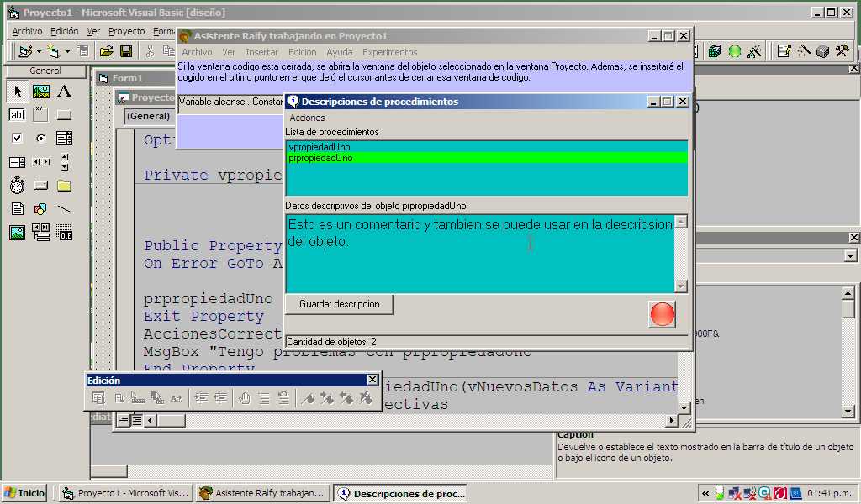Select the OLE container control in the toolbox
The width and height of the screenshot is (861, 504).
point(64,233)
